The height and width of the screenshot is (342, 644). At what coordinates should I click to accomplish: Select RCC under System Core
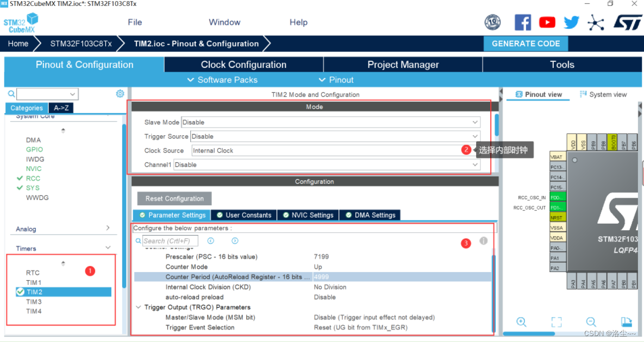tap(33, 179)
